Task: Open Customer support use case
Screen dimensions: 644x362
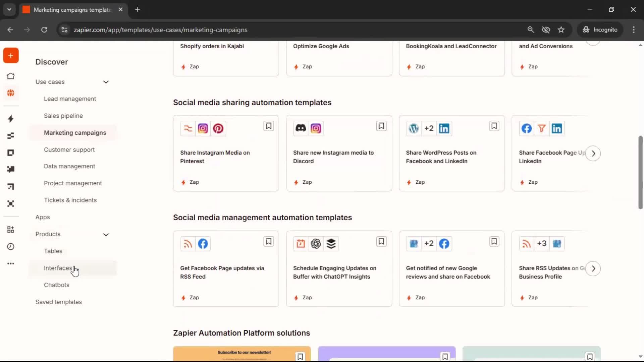Action: [x=69, y=150]
